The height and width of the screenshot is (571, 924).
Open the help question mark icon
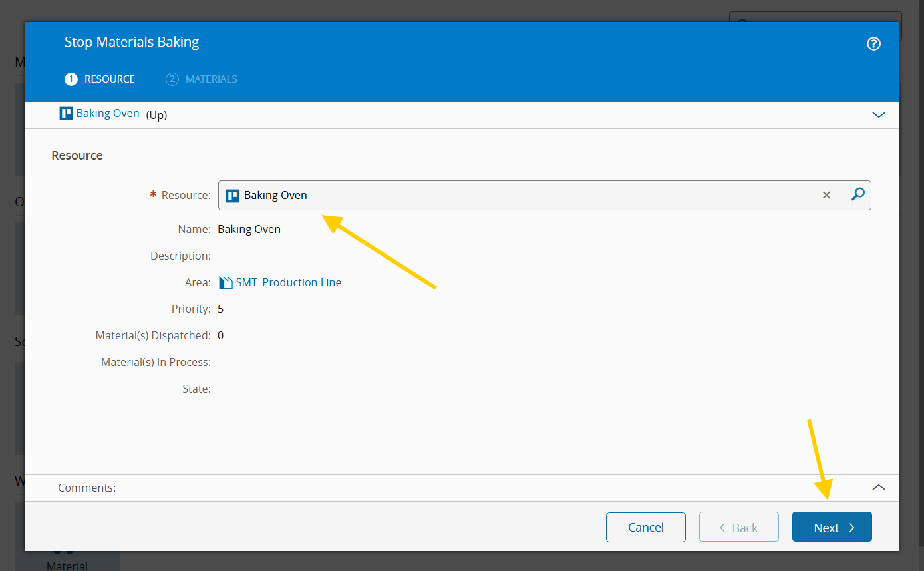click(873, 44)
